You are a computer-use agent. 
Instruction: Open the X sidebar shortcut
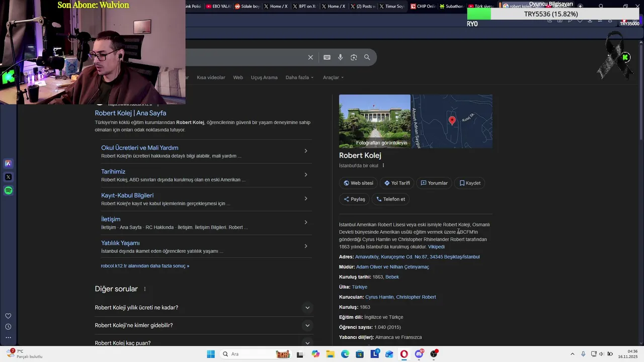[x=8, y=177]
